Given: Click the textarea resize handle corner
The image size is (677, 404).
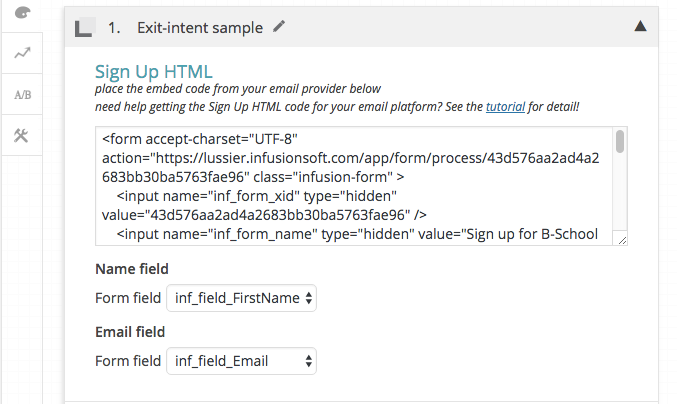Looking at the screenshot, I should coord(621,239).
